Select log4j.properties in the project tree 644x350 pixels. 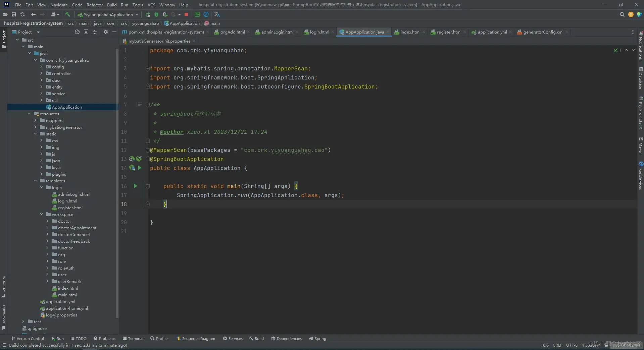coord(61,315)
